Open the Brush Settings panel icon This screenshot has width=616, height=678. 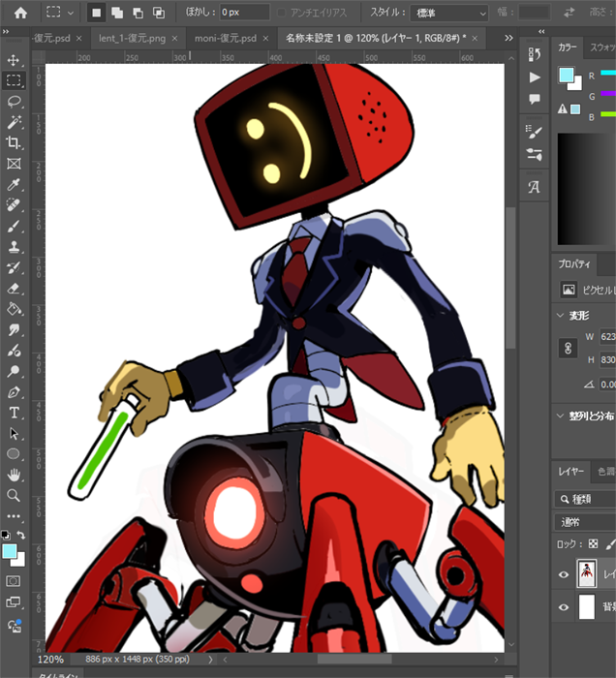[x=535, y=132]
